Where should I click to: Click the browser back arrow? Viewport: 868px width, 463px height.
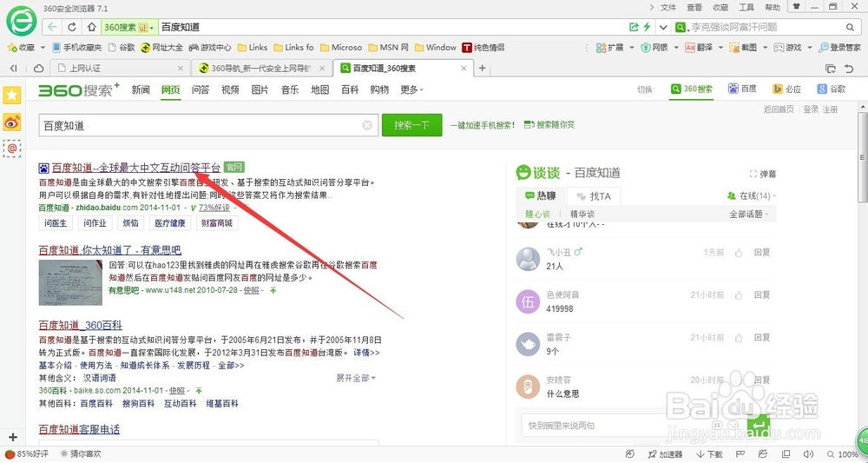tap(52, 27)
